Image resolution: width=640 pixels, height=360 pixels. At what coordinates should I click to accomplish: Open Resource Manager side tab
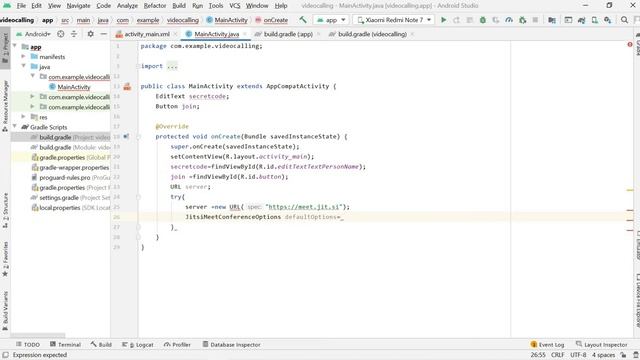click(x=5, y=106)
